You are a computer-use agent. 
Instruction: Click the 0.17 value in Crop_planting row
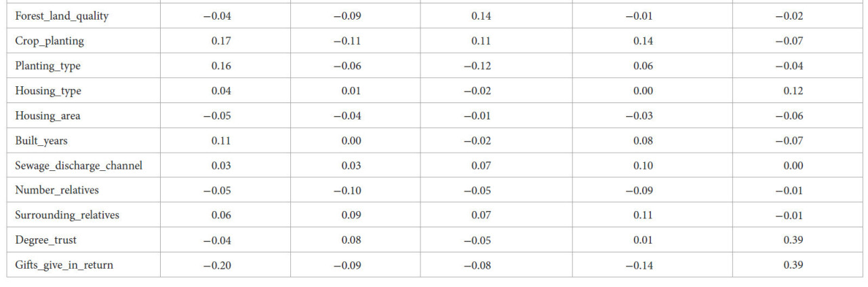click(x=221, y=41)
